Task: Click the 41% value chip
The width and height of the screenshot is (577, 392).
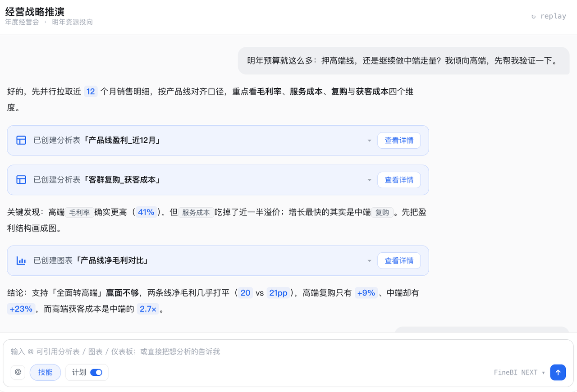Action: tap(146, 212)
